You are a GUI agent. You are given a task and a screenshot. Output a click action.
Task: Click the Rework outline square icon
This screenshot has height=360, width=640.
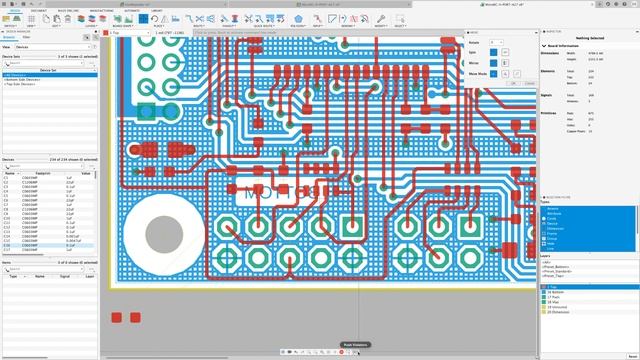coord(332,19)
